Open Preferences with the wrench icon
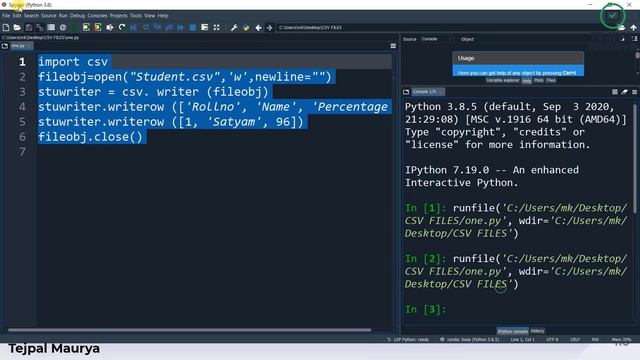The image size is (640, 360). coord(234,27)
